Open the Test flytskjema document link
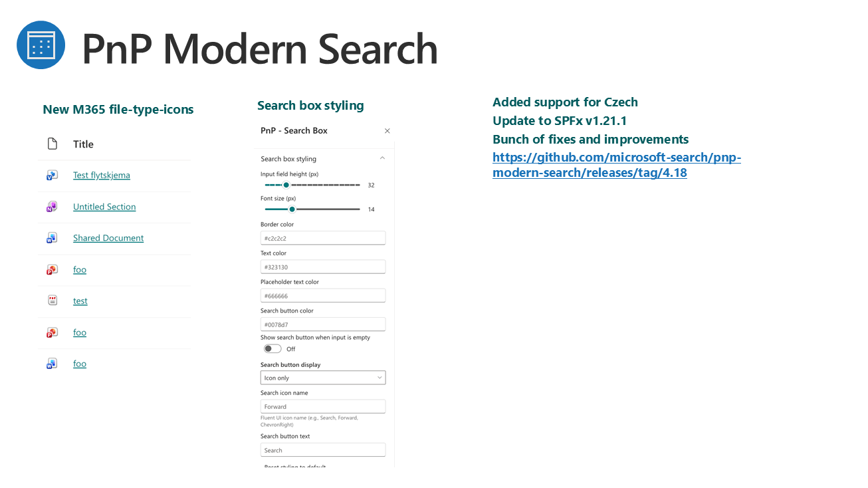 click(x=102, y=176)
